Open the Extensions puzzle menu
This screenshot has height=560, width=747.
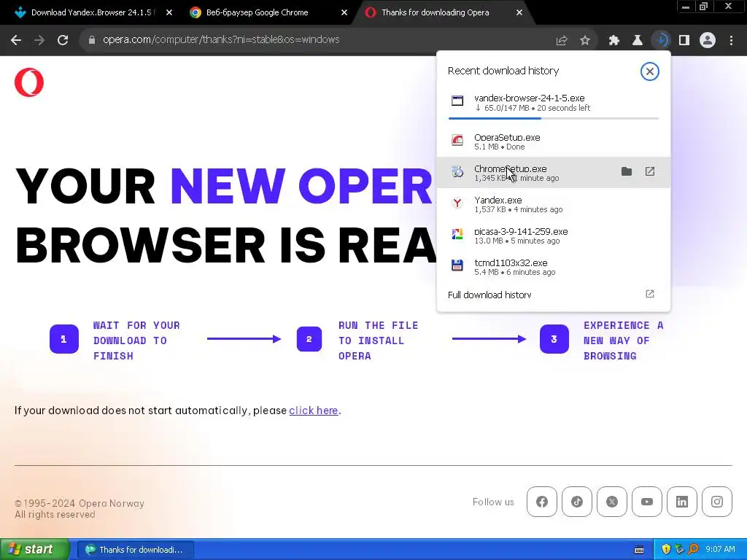click(614, 41)
